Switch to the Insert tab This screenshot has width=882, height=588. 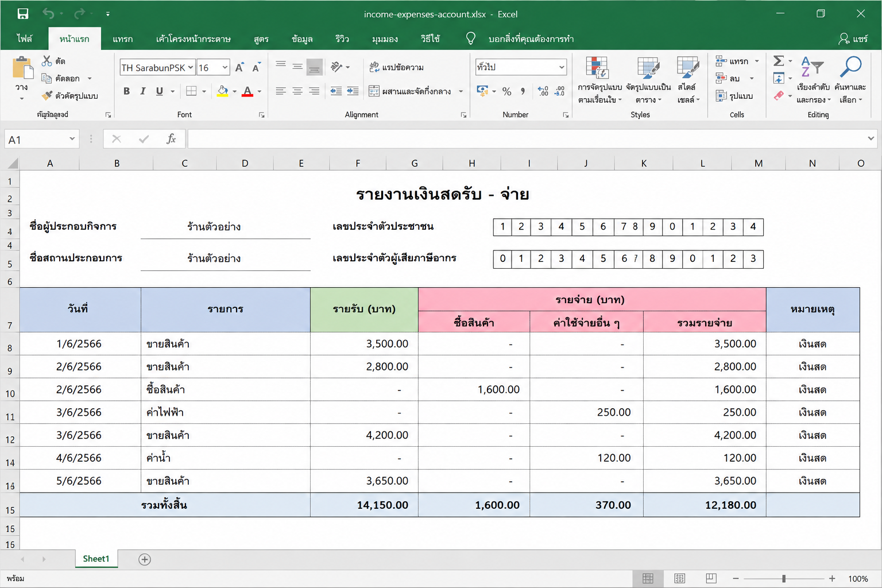[x=123, y=38]
